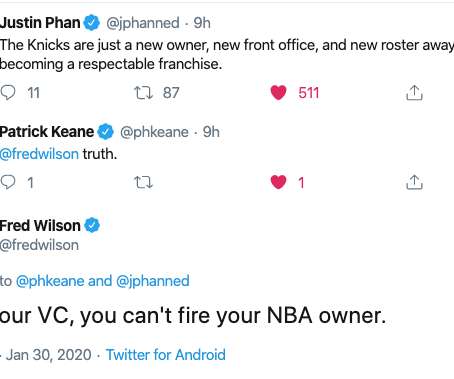Reply to Patrick Keane's tweet
This screenshot has width=454, height=379.
tap(8, 182)
